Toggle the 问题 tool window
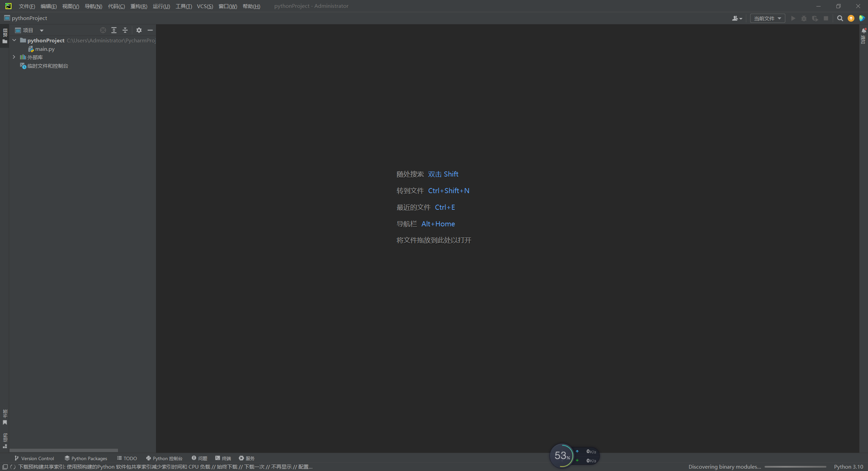Screen dimensions: 868x471 coord(199,458)
